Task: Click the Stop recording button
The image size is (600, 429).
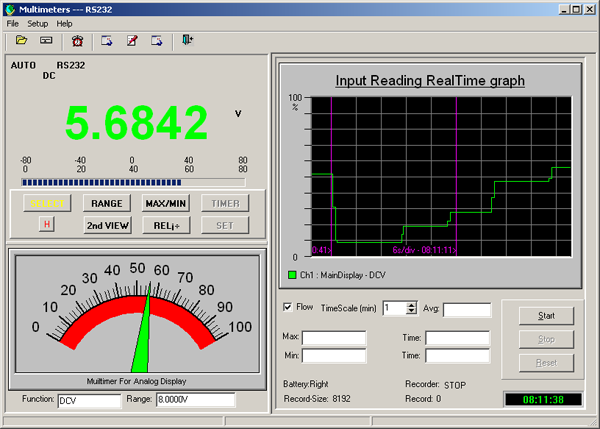Action: (x=546, y=339)
